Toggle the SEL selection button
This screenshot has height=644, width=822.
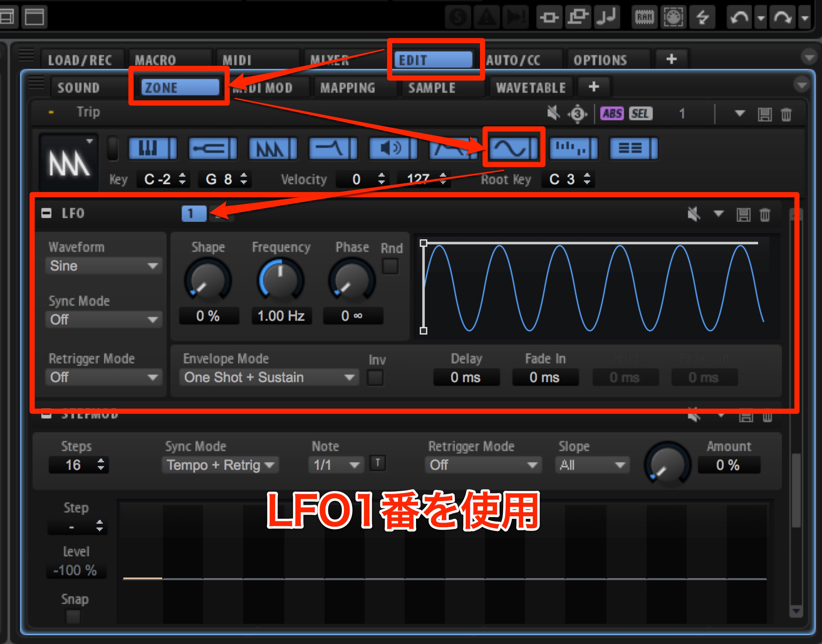click(640, 113)
